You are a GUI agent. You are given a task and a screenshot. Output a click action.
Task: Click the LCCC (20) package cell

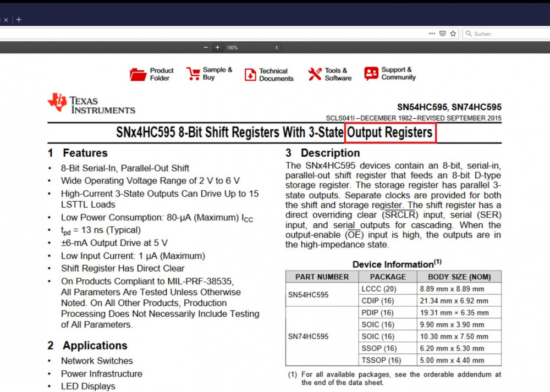388,289
